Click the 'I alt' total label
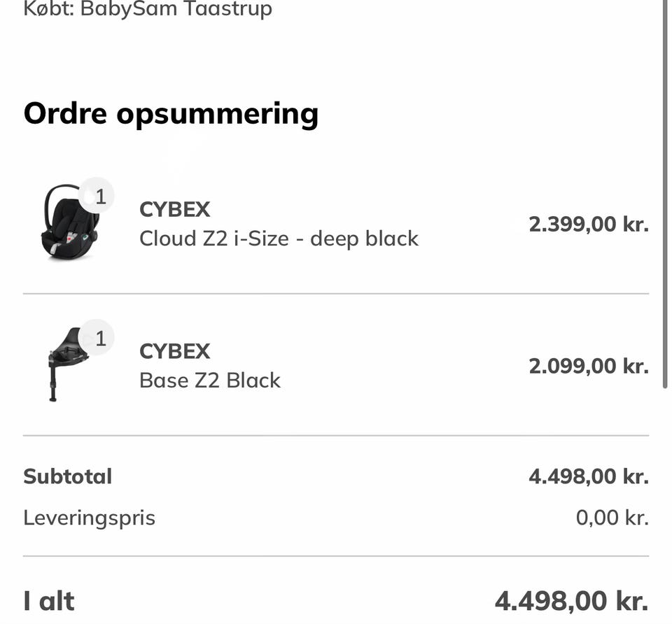Viewport: 672px width, 624px height. pyautogui.click(x=48, y=601)
